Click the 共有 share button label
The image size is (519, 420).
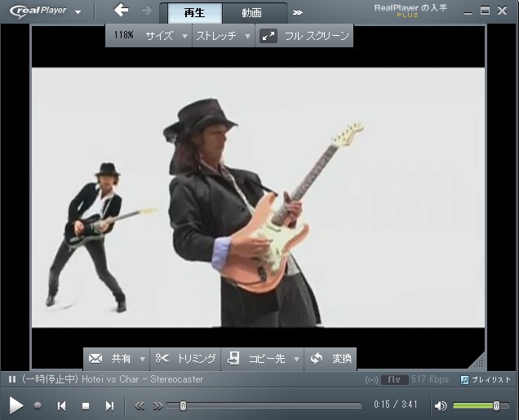pos(121,359)
